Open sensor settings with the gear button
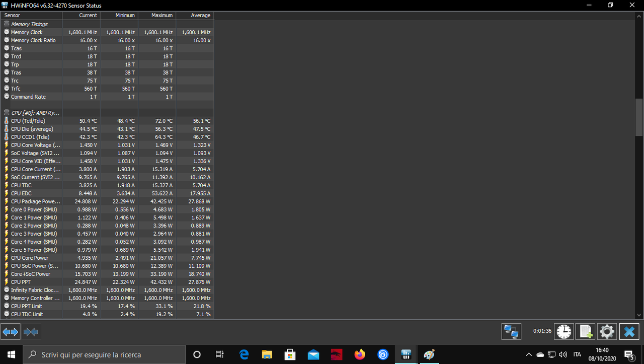The height and width of the screenshot is (364, 644). [607, 331]
